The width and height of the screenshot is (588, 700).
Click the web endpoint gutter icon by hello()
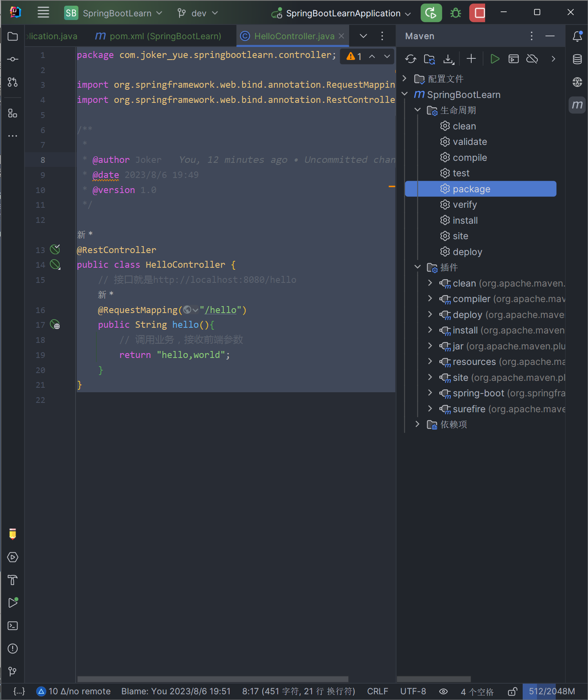pos(55,324)
